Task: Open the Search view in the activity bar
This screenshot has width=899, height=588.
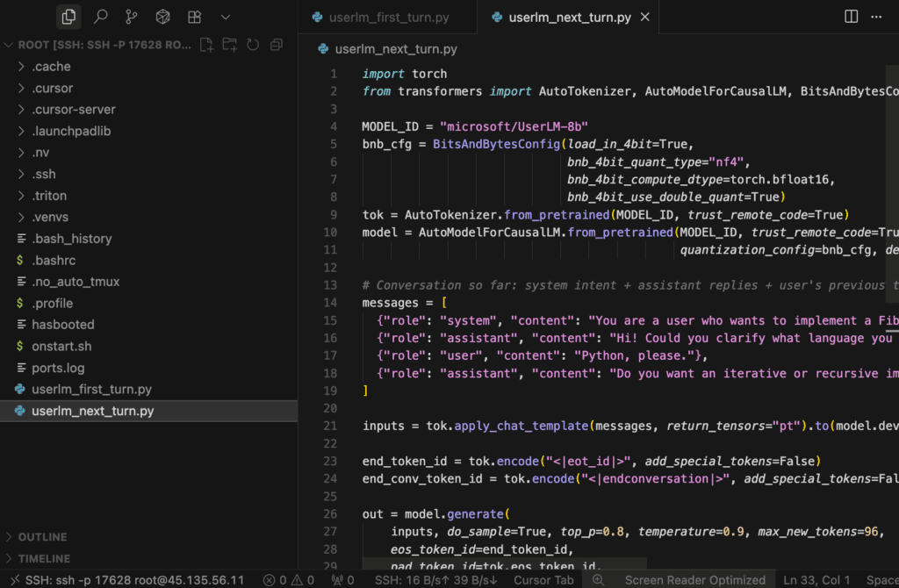Action: [x=100, y=17]
